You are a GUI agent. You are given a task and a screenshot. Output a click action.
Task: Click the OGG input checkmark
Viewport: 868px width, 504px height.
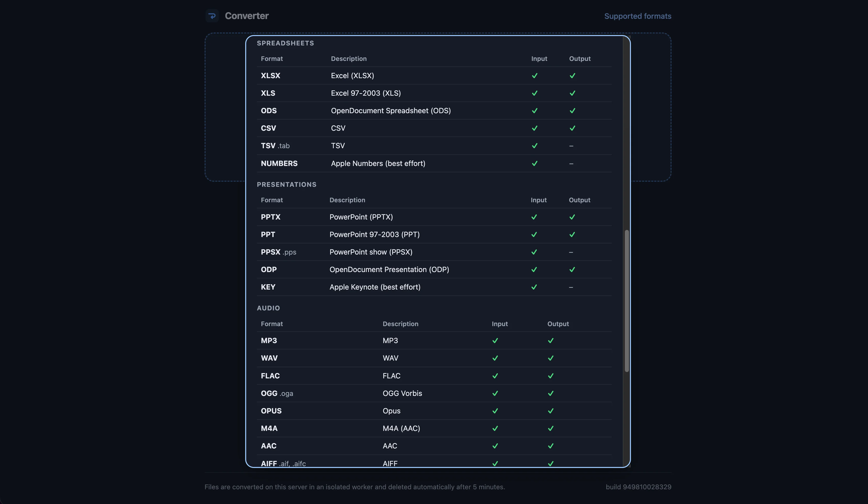click(x=495, y=393)
